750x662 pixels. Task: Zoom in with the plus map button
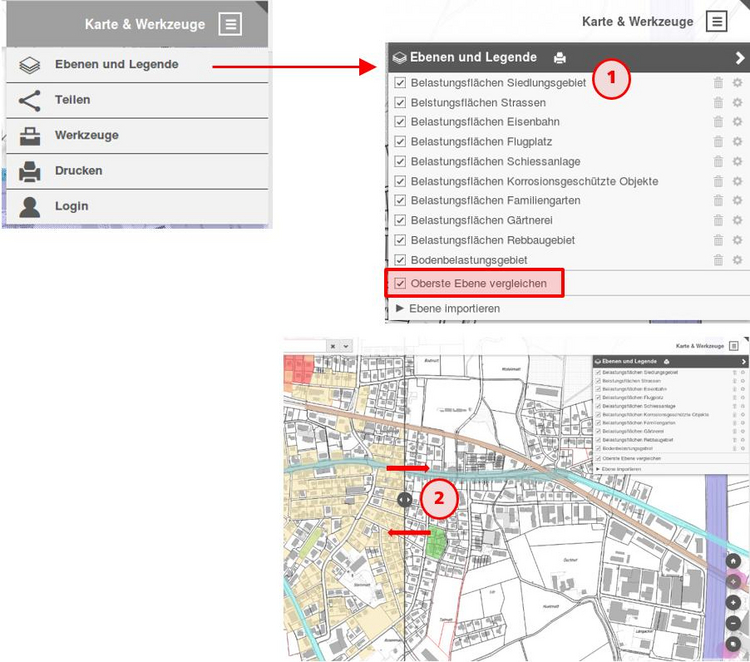733,602
